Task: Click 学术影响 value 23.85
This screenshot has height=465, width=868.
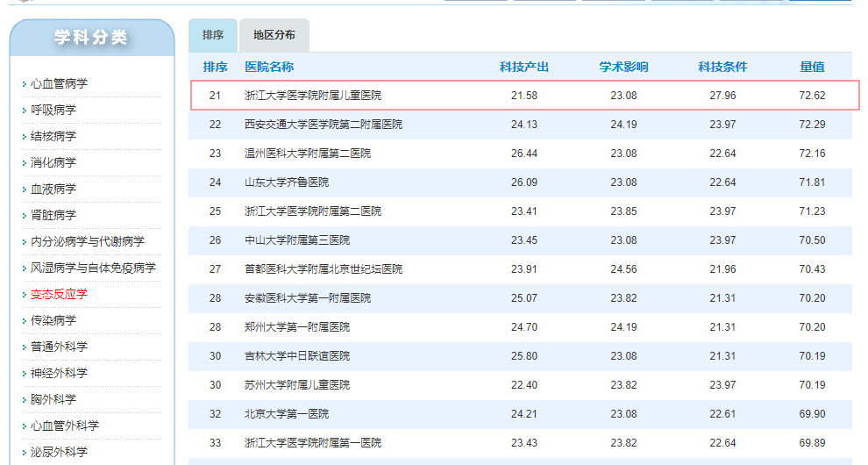Action: coord(624,211)
